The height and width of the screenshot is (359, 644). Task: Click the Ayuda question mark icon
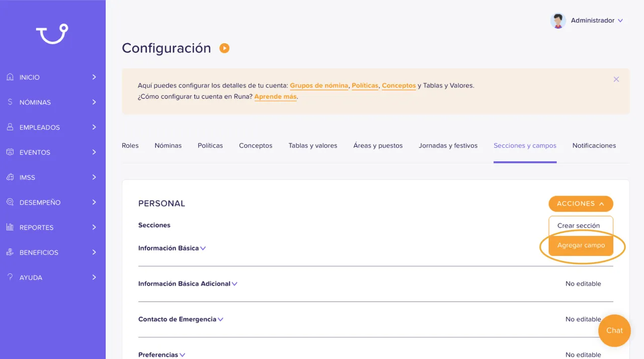click(10, 277)
